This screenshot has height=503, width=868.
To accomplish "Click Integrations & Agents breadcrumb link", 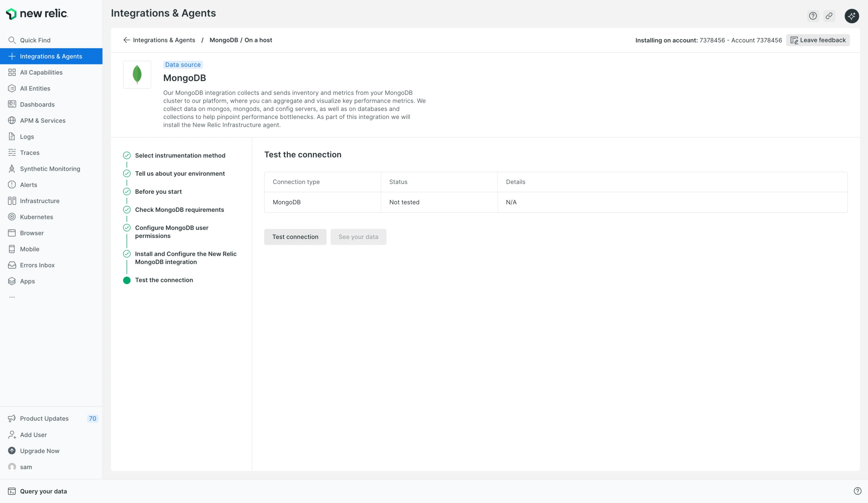I will click(x=164, y=40).
